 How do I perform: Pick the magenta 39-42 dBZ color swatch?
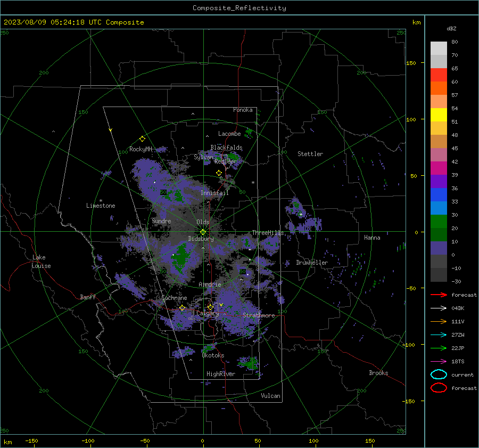pyautogui.click(x=439, y=168)
